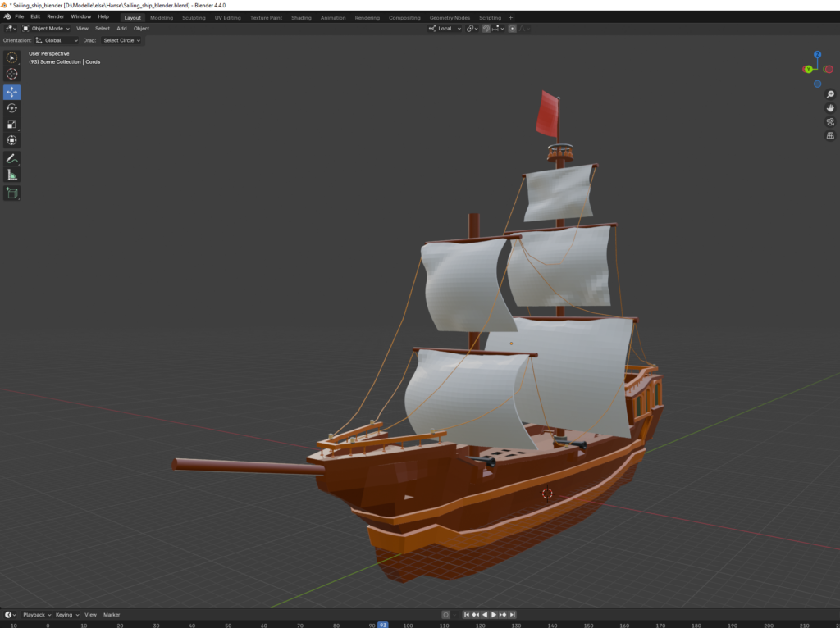Click the hand icon to pan view
Screen dimensions: 840x628
(830, 108)
